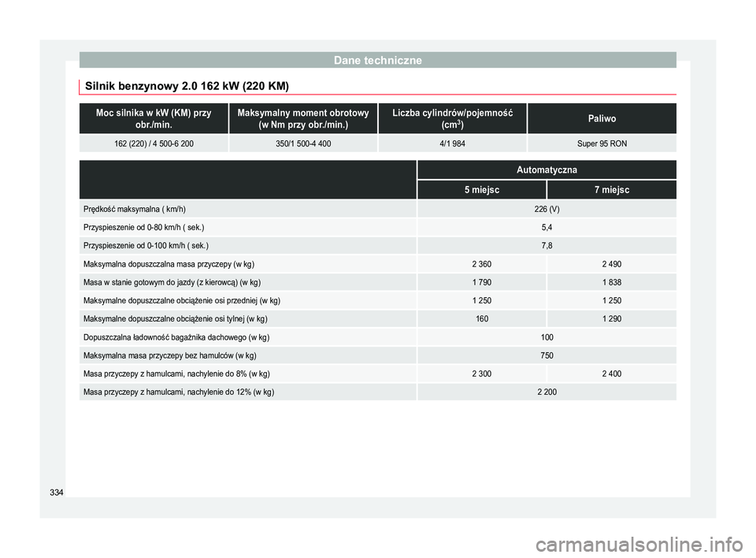Click the '1 838' kerb weight value

point(611,282)
